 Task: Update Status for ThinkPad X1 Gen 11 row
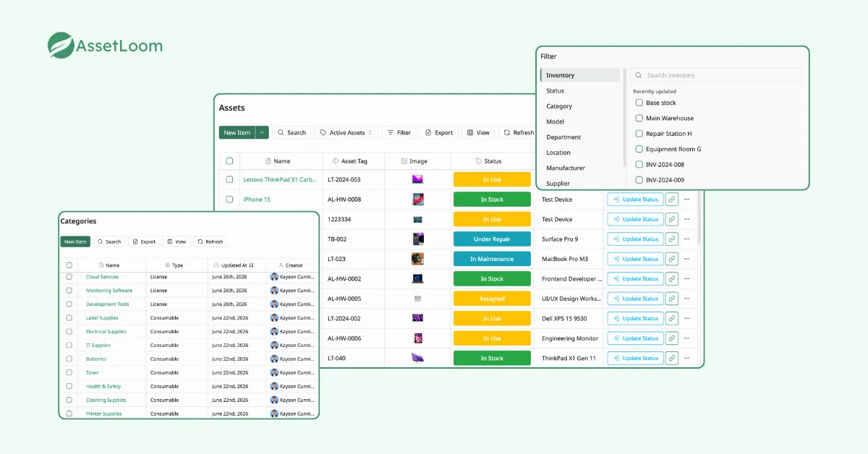click(x=635, y=358)
